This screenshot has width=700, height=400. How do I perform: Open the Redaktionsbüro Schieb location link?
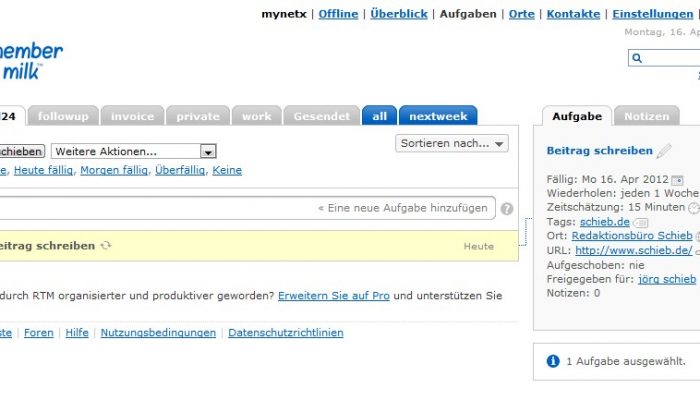(632, 236)
